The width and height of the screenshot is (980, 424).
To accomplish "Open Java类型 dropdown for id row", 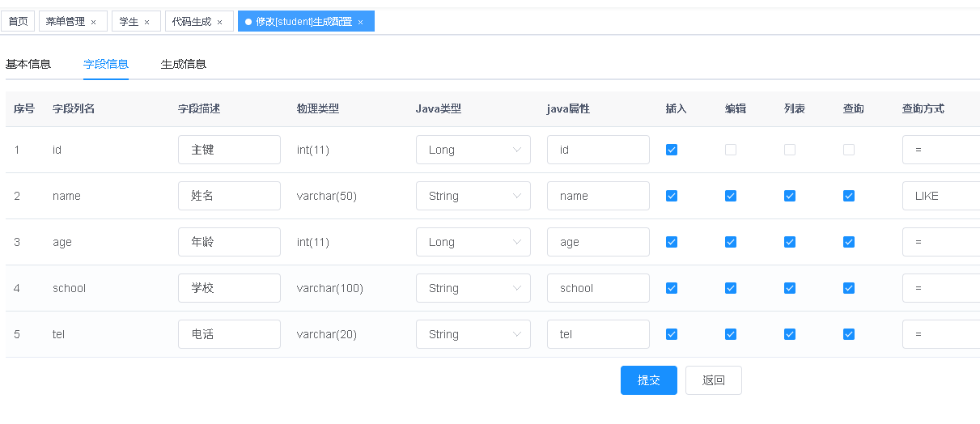I will click(473, 150).
